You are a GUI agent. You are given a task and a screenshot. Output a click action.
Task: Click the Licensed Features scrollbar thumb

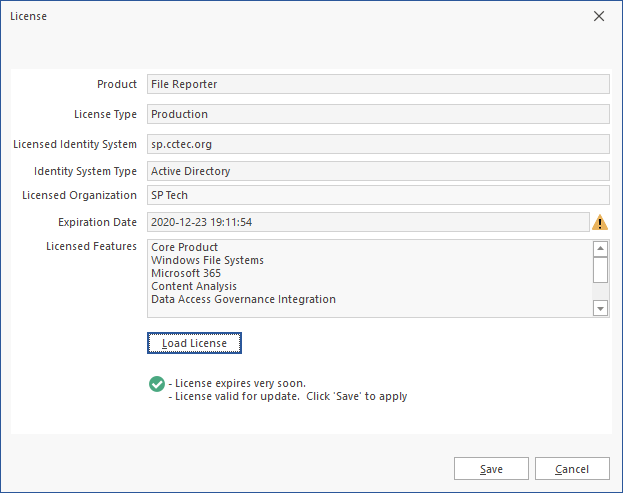600,269
